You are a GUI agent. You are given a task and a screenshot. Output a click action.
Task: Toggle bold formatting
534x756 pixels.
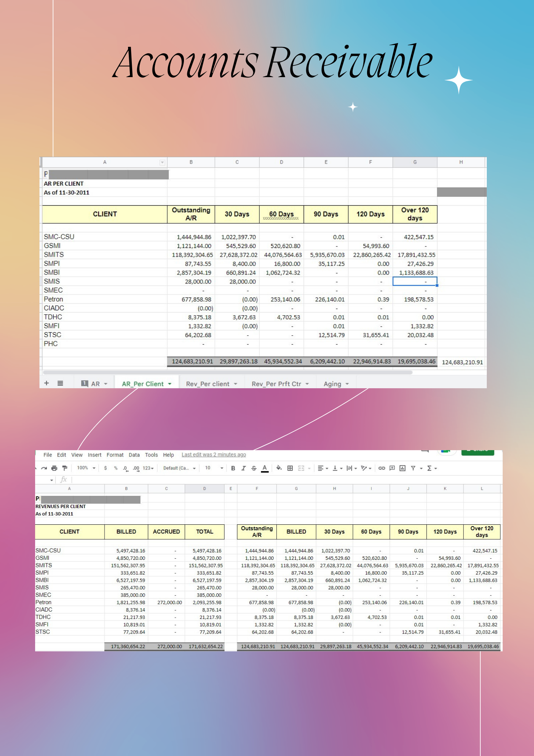233,468
